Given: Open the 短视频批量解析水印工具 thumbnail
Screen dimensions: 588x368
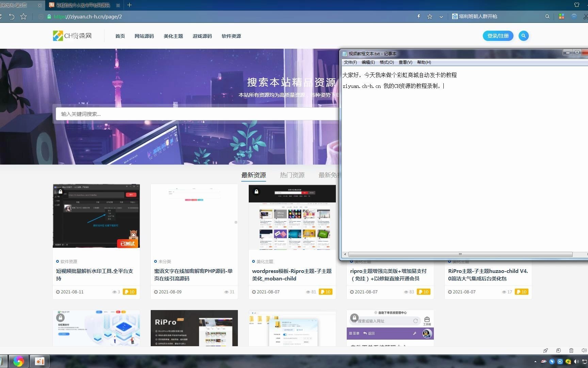Looking at the screenshot, I should point(96,216).
